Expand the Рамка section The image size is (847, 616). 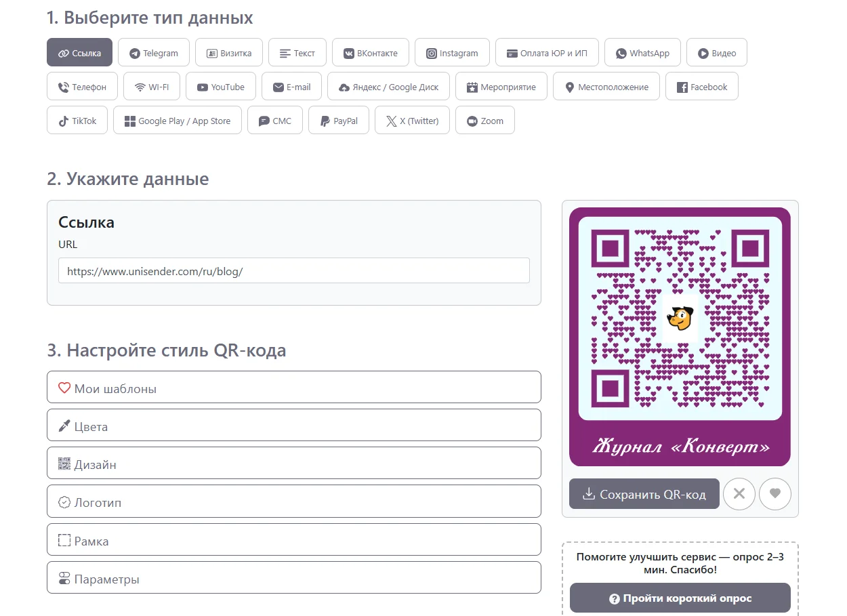click(x=294, y=539)
